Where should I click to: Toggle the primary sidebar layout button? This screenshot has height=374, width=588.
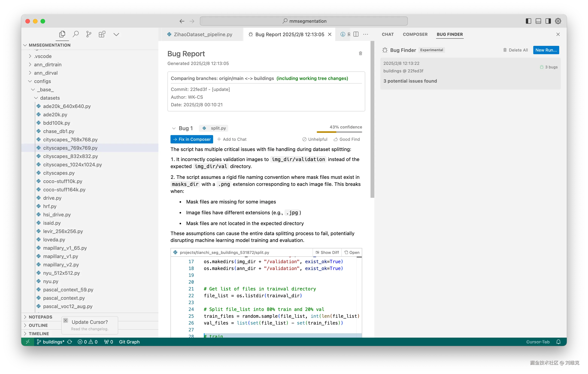click(x=528, y=21)
